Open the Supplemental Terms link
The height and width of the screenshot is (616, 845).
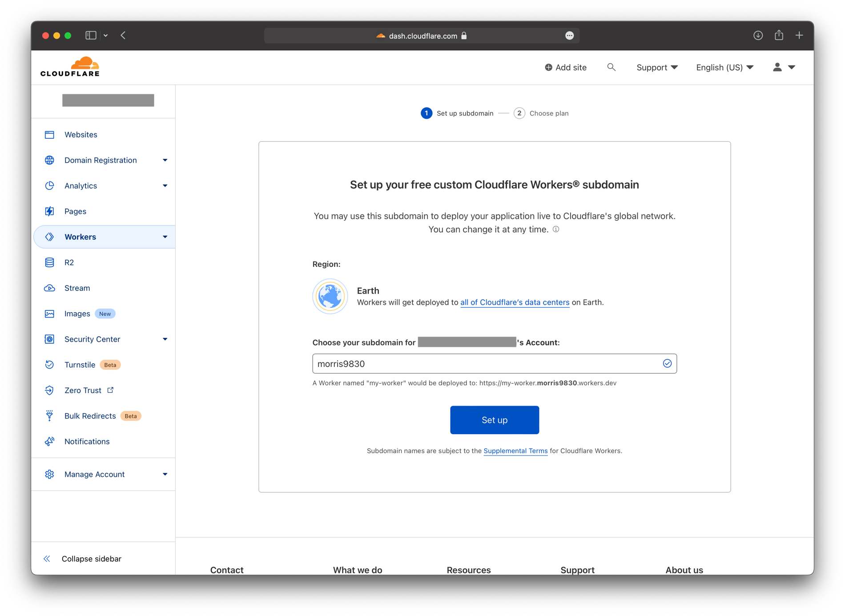tap(515, 451)
